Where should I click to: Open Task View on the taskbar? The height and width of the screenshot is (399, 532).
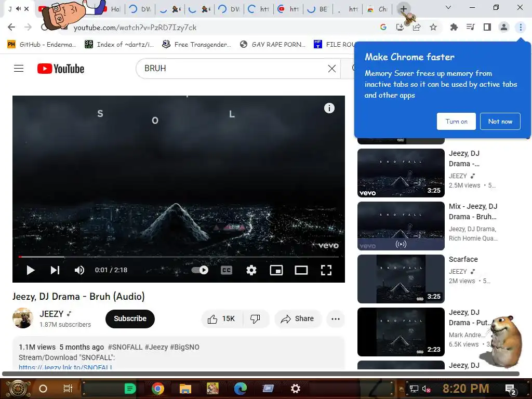point(68,389)
